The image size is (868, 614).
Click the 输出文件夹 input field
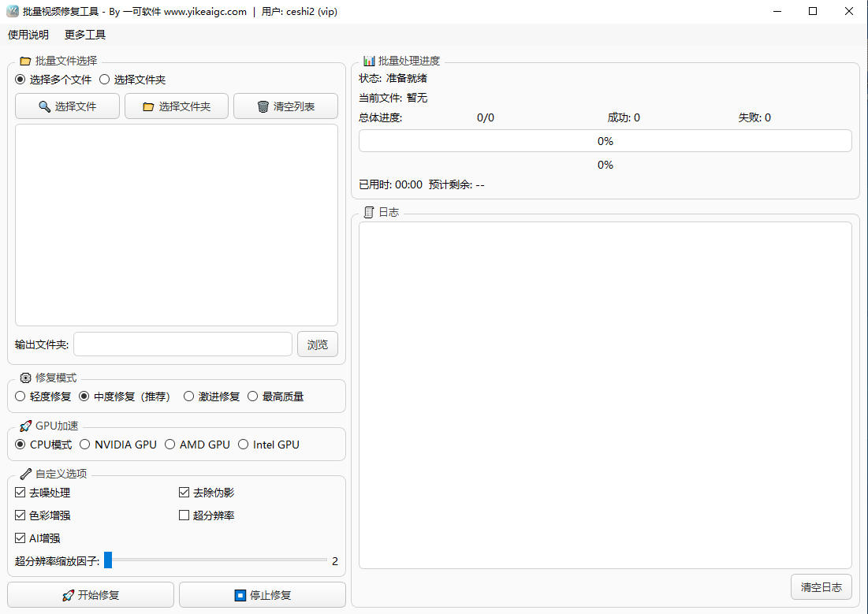(x=183, y=344)
